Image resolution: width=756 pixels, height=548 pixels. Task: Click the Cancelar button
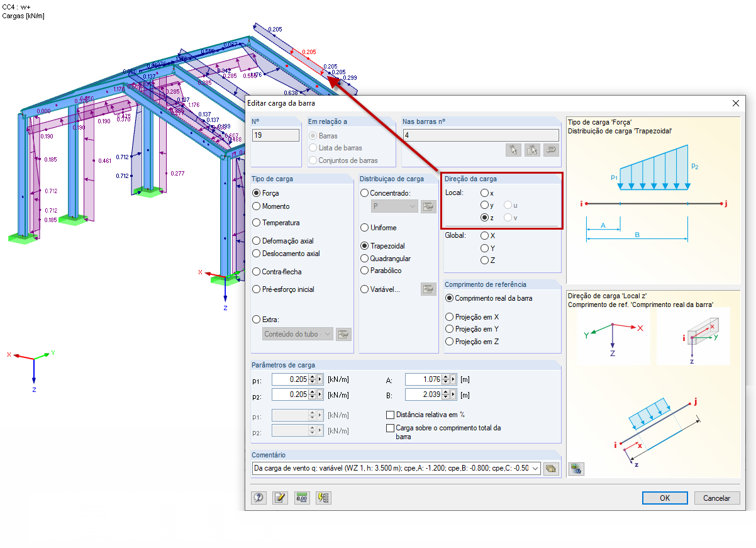[716, 498]
